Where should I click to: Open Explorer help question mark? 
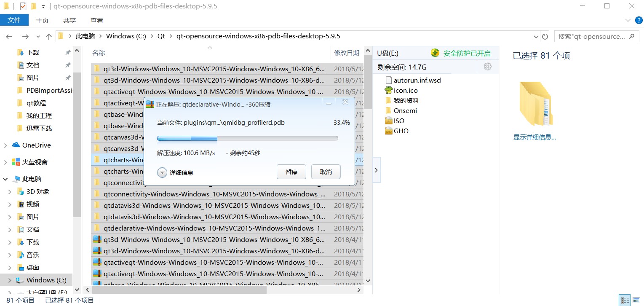tap(639, 20)
